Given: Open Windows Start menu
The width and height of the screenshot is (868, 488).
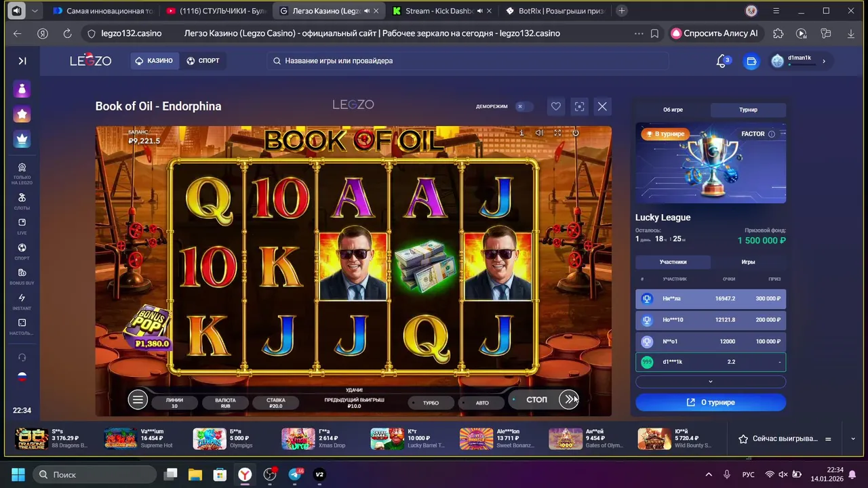Looking at the screenshot, I should [x=18, y=474].
